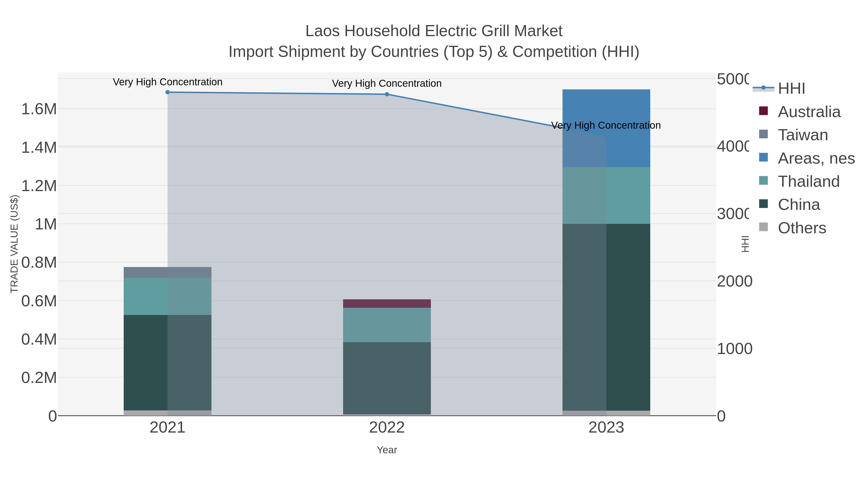The width and height of the screenshot is (868, 488).
Task: Click the 1M y-axis tick label
Action: (x=46, y=224)
